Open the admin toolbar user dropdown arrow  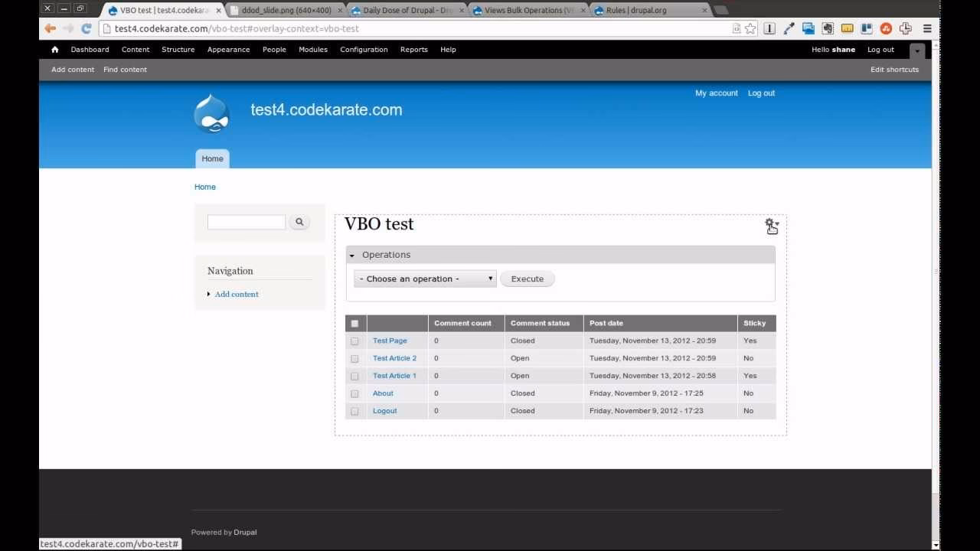pyautogui.click(x=916, y=50)
